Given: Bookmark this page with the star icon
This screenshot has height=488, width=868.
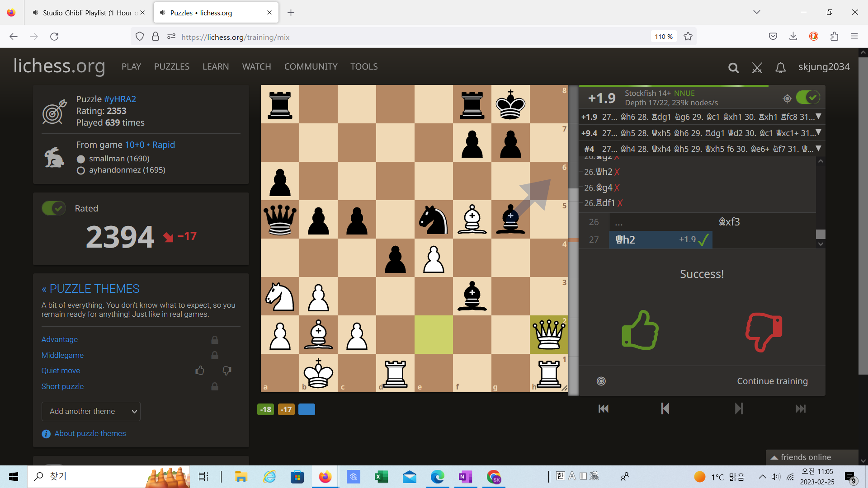Looking at the screenshot, I should pyautogui.click(x=688, y=37).
